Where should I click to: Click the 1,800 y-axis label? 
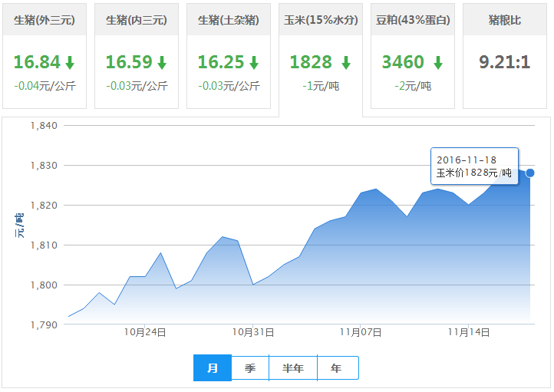click(x=44, y=285)
